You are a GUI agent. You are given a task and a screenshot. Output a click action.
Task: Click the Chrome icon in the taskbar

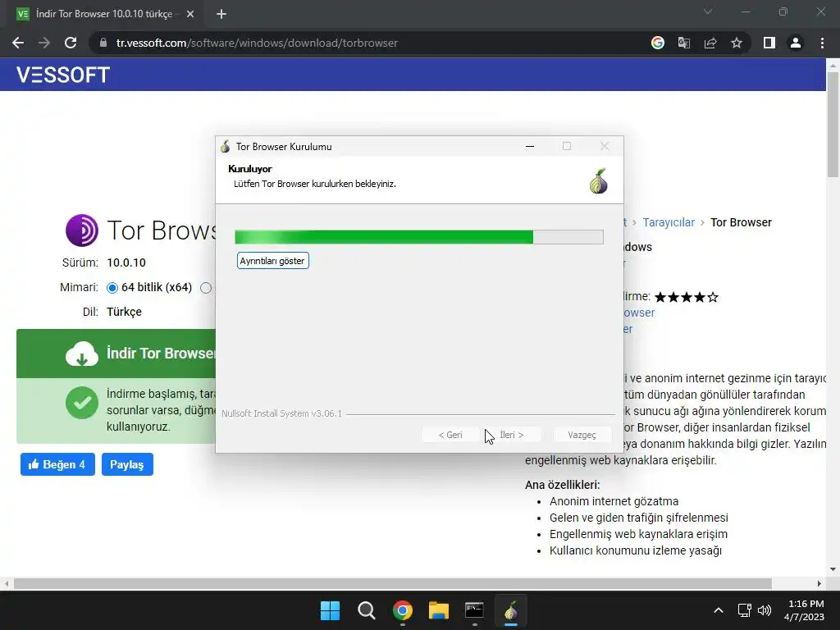[402, 610]
